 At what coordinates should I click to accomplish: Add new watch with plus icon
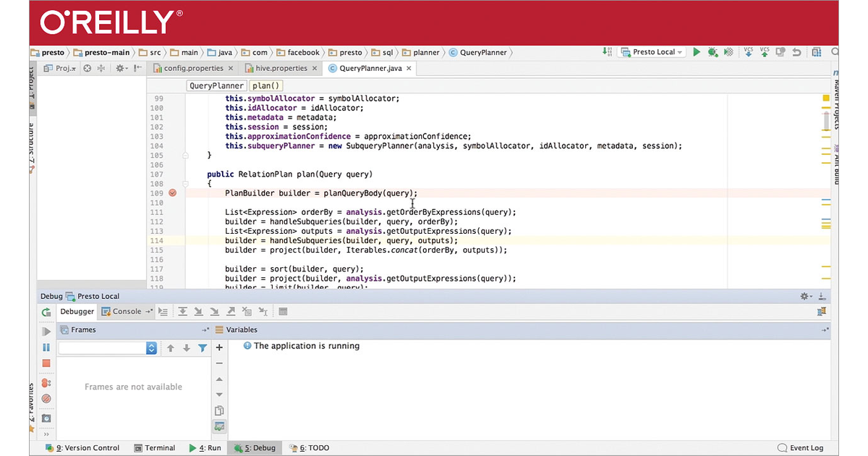coord(220,347)
